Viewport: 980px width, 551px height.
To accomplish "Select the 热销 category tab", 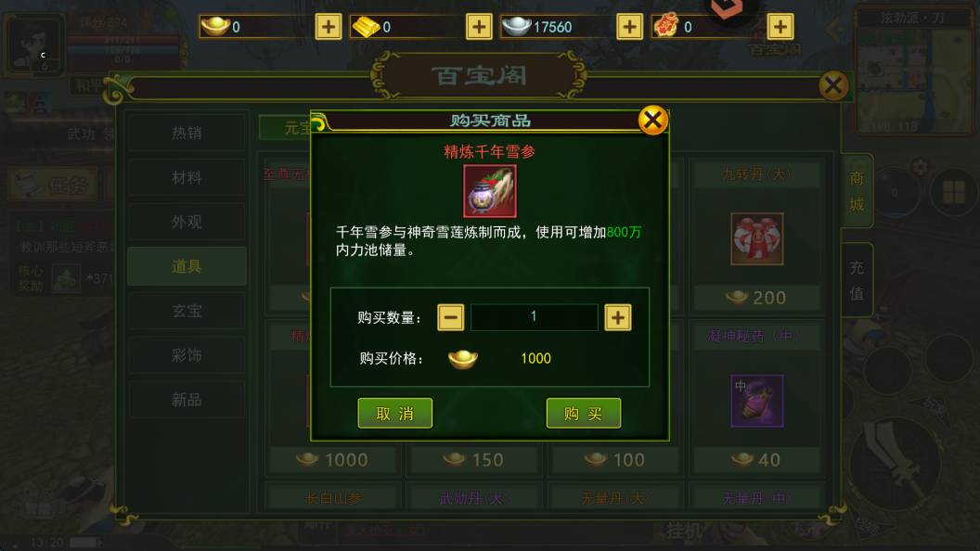I will pyautogui.click(x=187, y=133).
